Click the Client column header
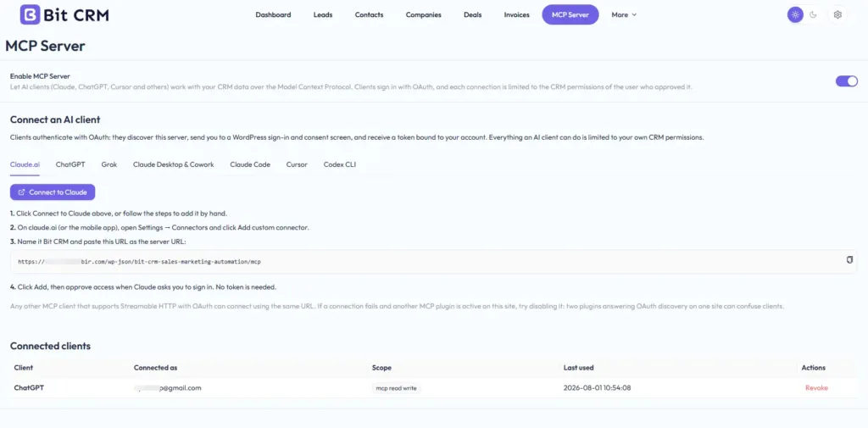This screenshot has height=428, width=868. [x=23, y=368]
